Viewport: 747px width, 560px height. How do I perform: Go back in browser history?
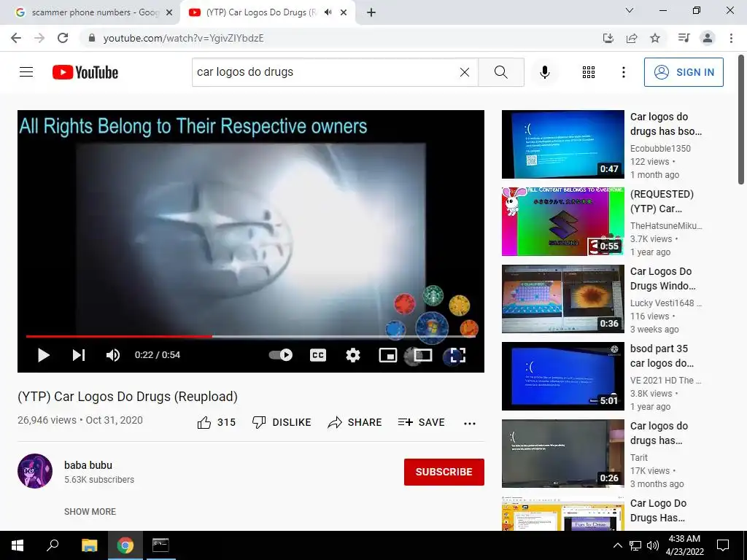[x=16, y=38]
